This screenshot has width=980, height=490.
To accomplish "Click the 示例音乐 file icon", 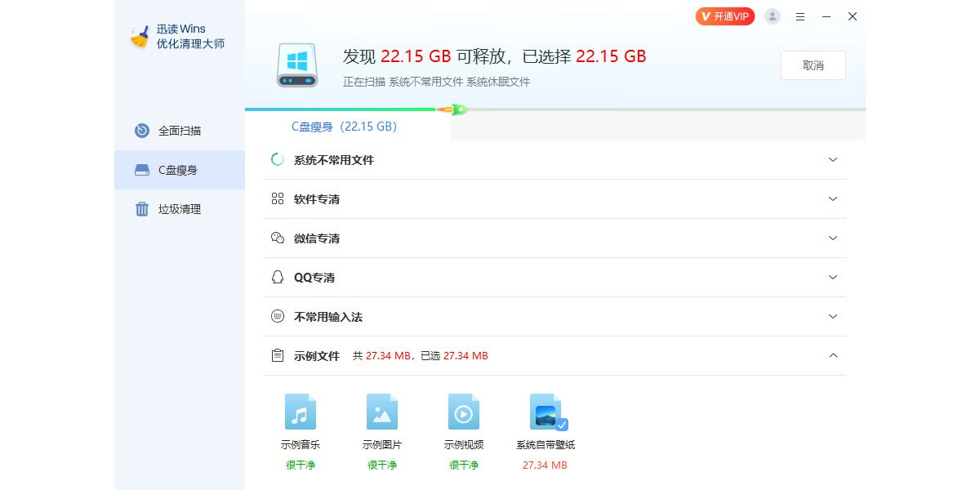I will 300,412.
